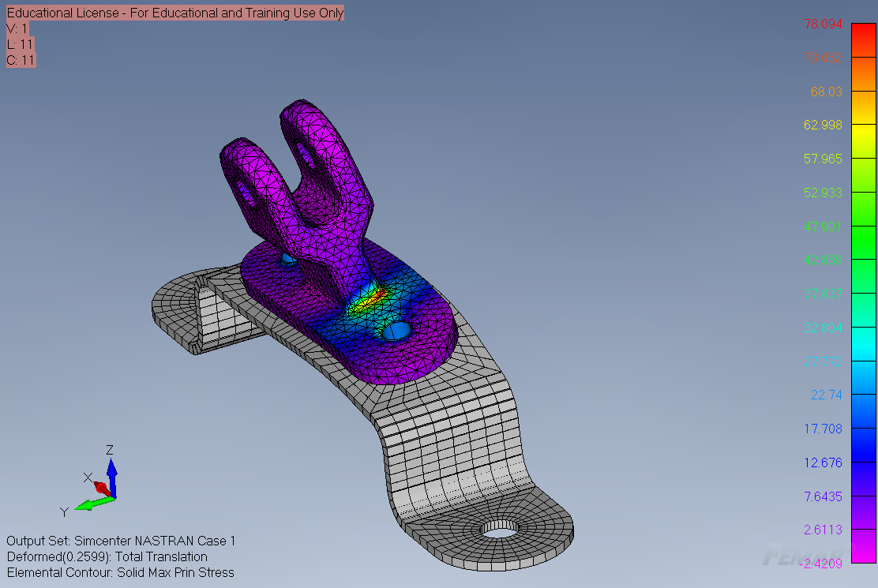
Task: Click the legend value 57.965
Action: click(823, 159)
